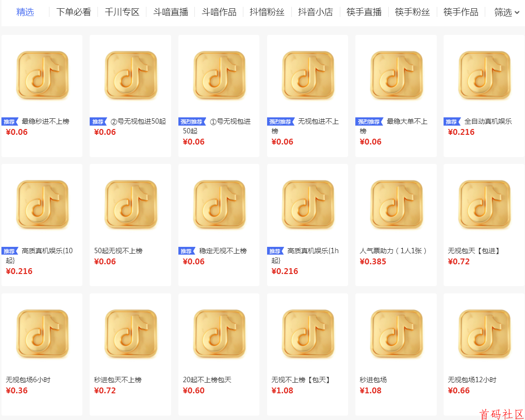The image size is (525, 420).
Task: Click the 秒进包天不上榜 title link
Action: [118, 380]
